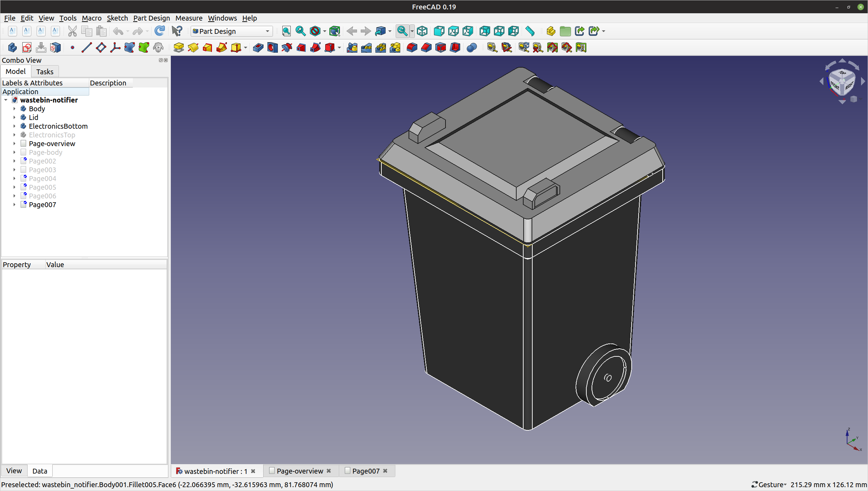This screenshot has height=491, width=868.
Task: Click the datum line tool
Action: tap(86, 47)
